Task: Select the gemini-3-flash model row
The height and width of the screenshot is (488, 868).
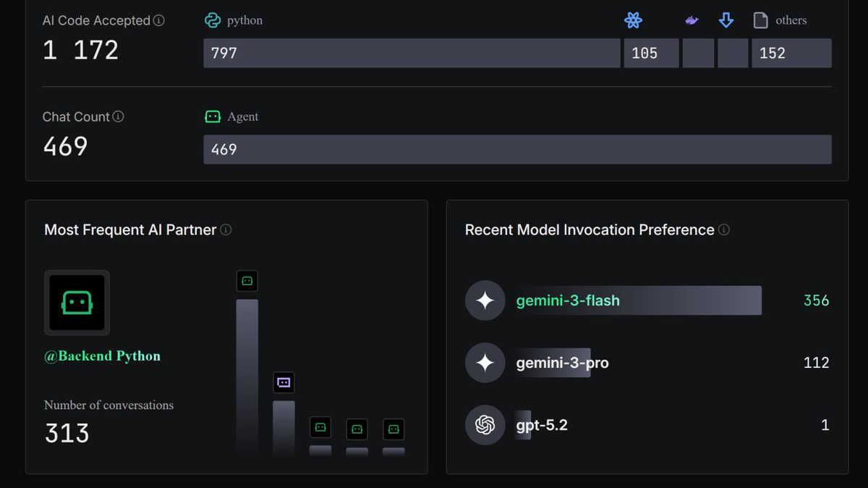Action: coord(647,300)
